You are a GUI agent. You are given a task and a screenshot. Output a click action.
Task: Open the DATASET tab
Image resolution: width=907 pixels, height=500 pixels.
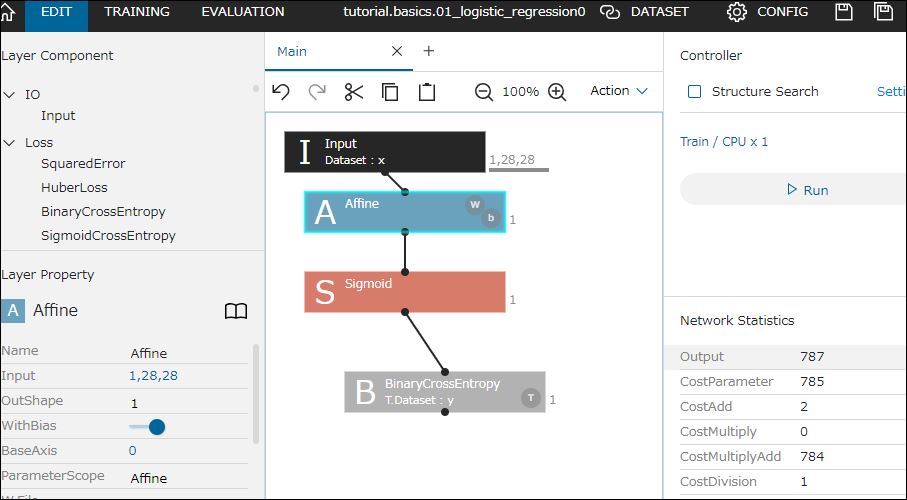click(659, 12)
